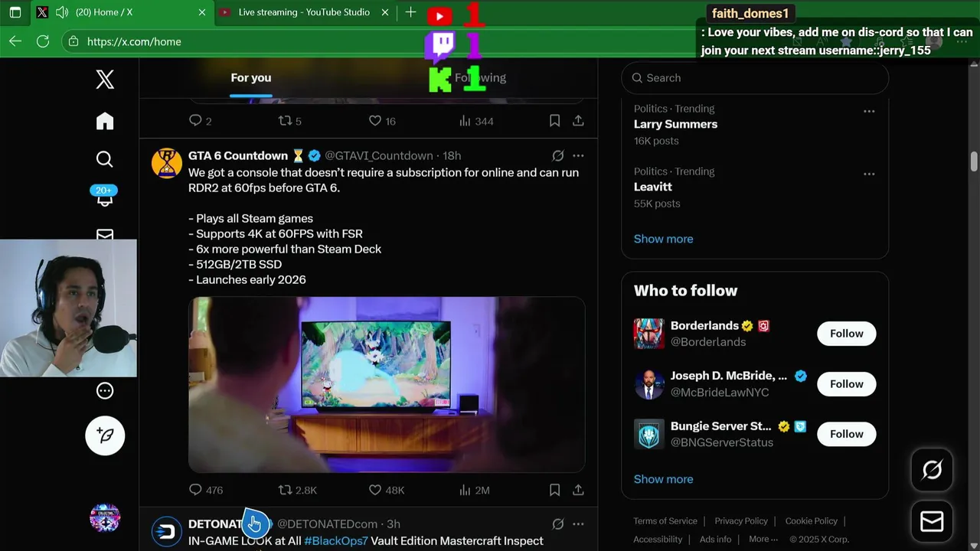
Task: Follow Borderlands
Action: pos(846,334)
